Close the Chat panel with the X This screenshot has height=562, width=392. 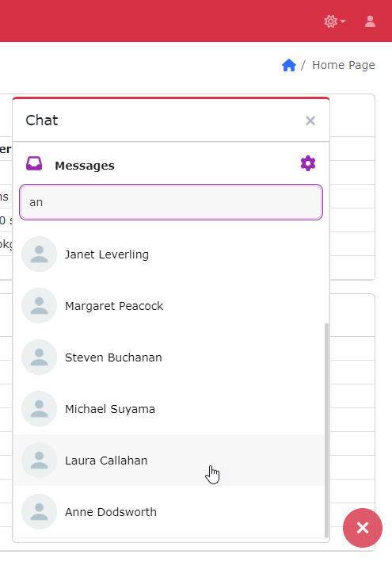310,120
